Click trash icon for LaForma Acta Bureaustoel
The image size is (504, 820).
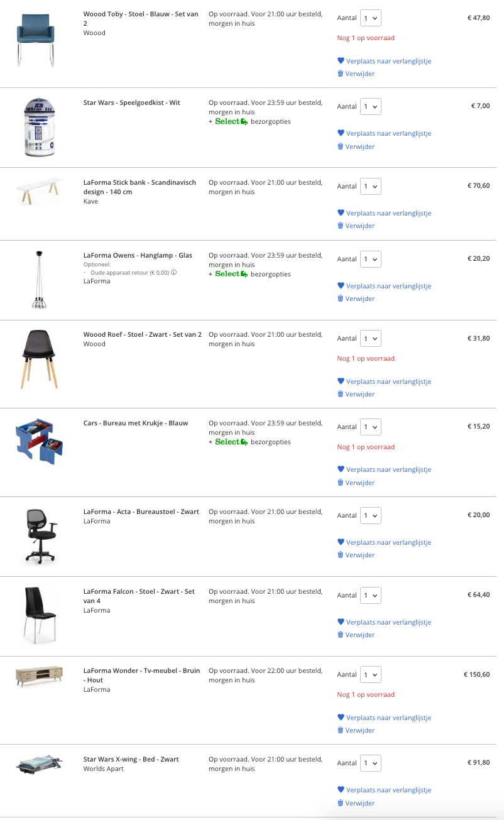pos(341,555)
